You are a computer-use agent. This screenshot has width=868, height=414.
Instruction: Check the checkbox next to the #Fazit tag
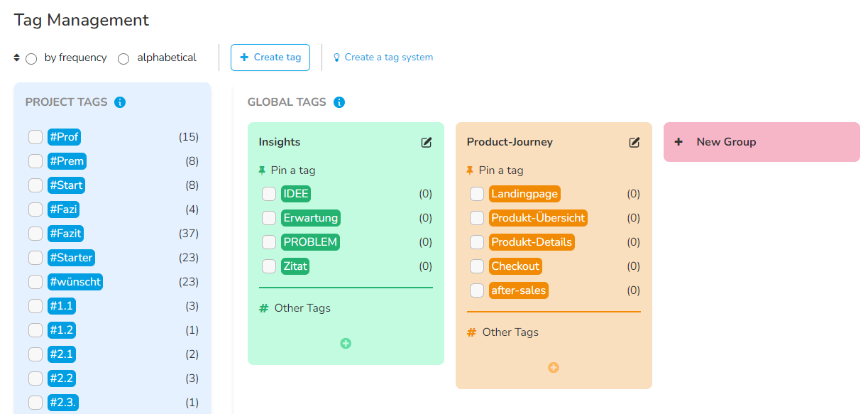pos(35,233)
